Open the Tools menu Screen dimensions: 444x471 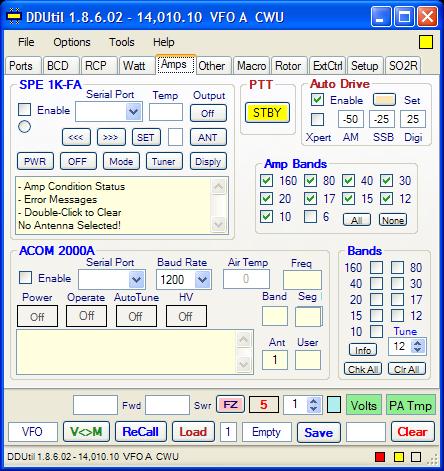tap(122, 42)
